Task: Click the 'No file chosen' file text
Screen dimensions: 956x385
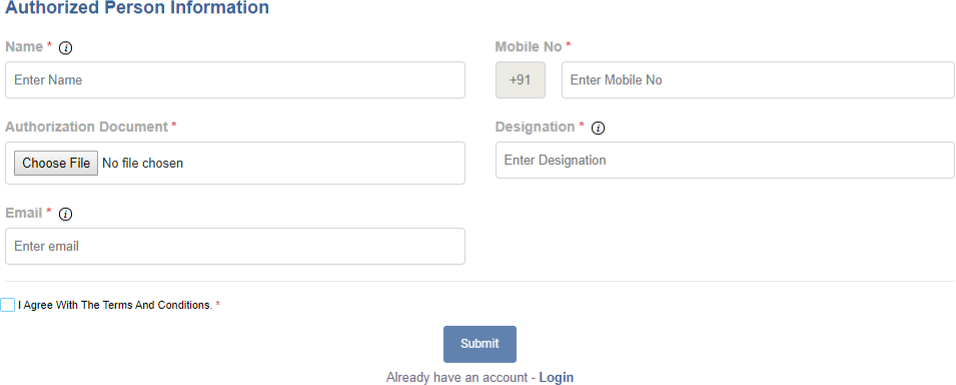Action: click(143, 164)
